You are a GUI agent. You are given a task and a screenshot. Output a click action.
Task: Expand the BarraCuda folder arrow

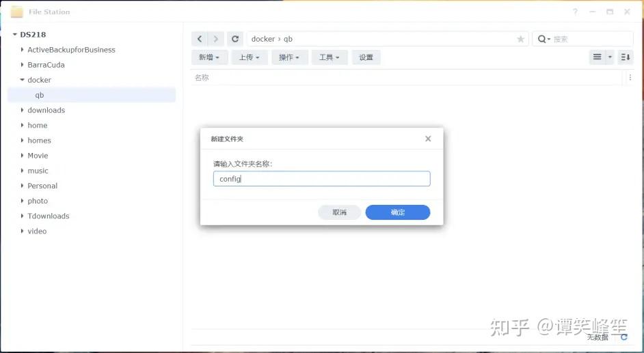[x=22, y=65]
